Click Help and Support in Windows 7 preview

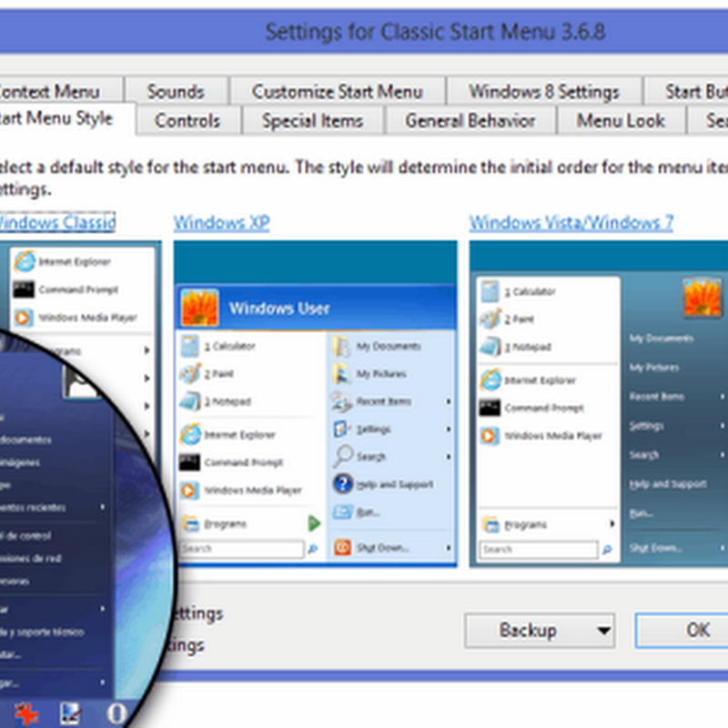[668, 484]
